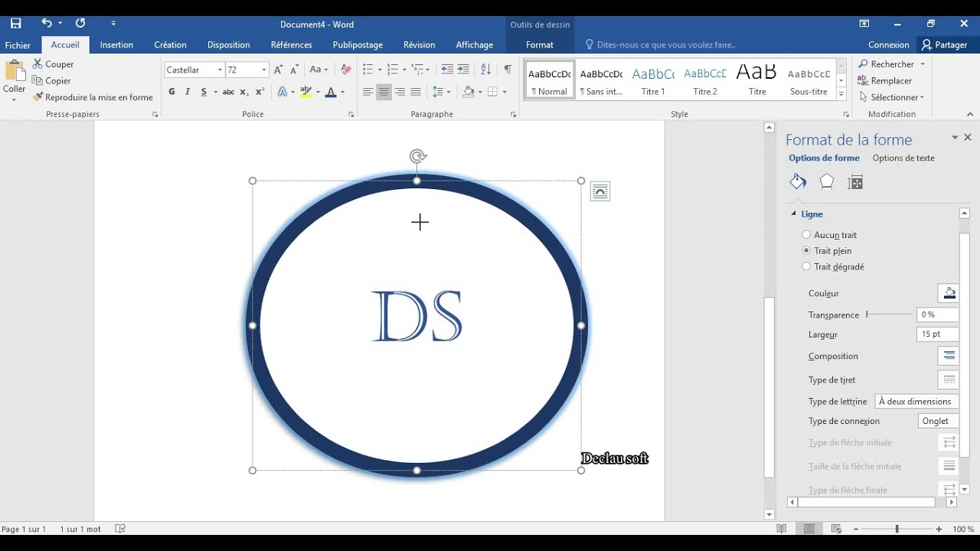Align text right

(x=400, y=92)
